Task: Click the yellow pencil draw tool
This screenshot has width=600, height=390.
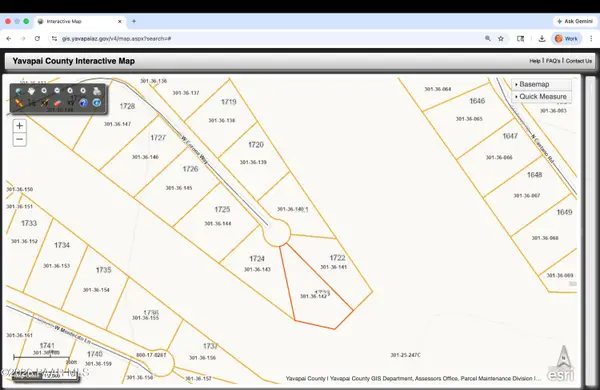Action: coord(18,103)
